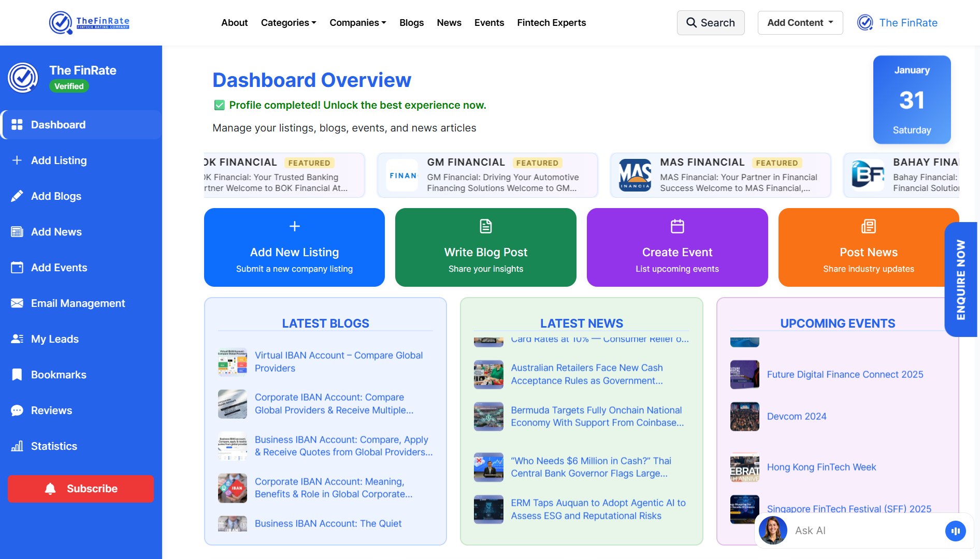Open the Fintech Experts menu item
This screenshot has height=559, width=980.
551,23
